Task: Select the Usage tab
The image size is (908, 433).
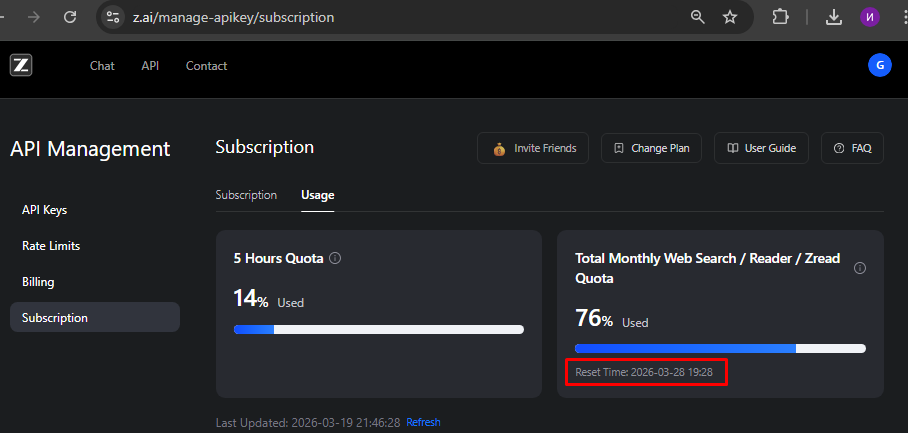Action: (318, 195)
